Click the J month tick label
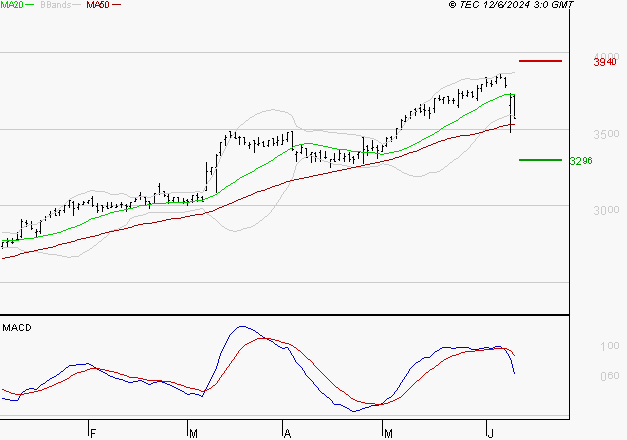 tap(491, 434)
